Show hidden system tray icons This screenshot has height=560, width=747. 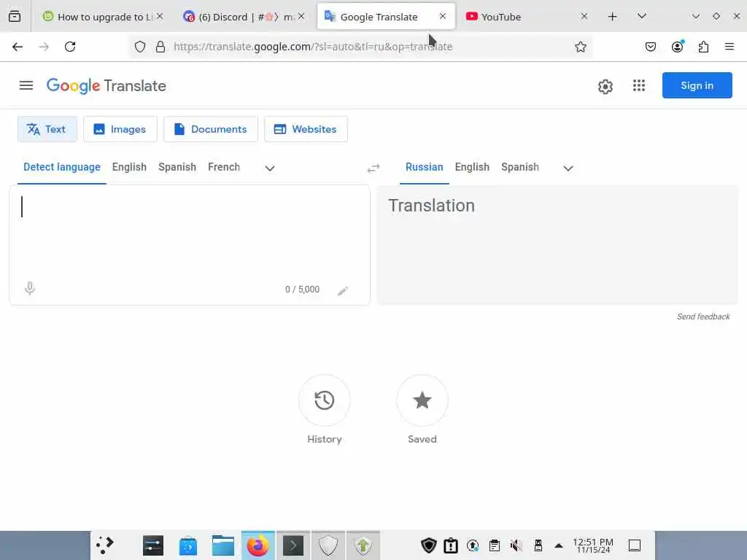pos(559,545)
